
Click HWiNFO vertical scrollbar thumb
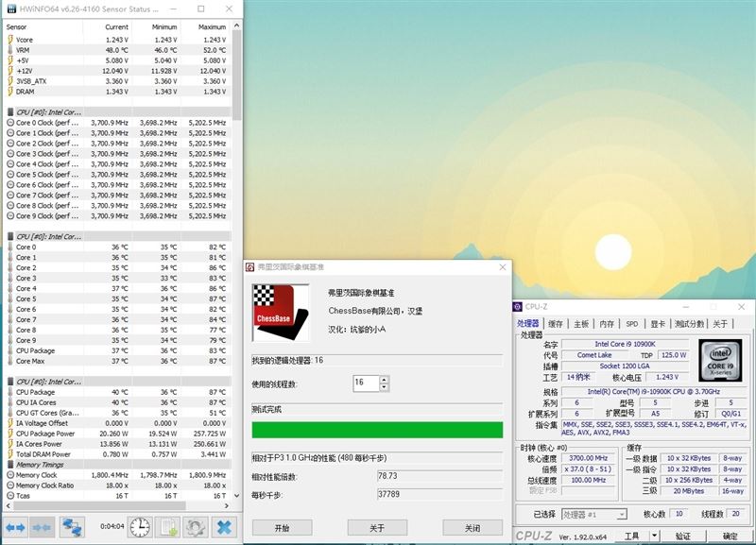click(237, 76)
